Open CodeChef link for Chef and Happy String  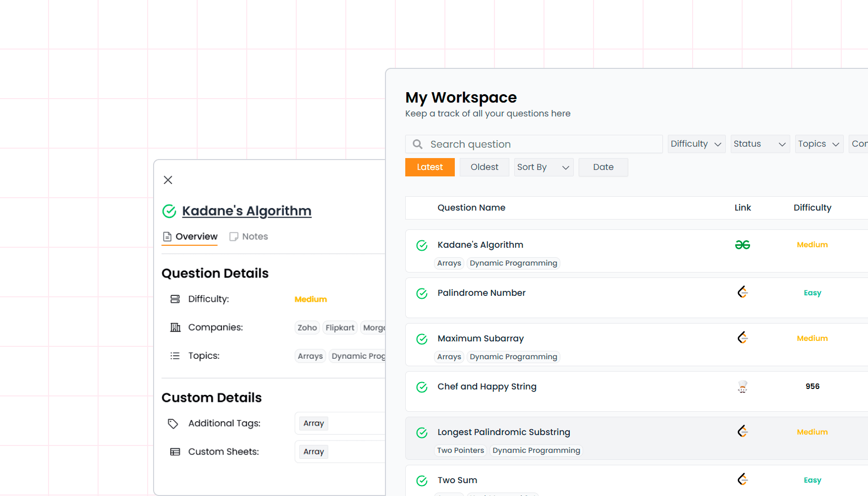click(742, 386)
